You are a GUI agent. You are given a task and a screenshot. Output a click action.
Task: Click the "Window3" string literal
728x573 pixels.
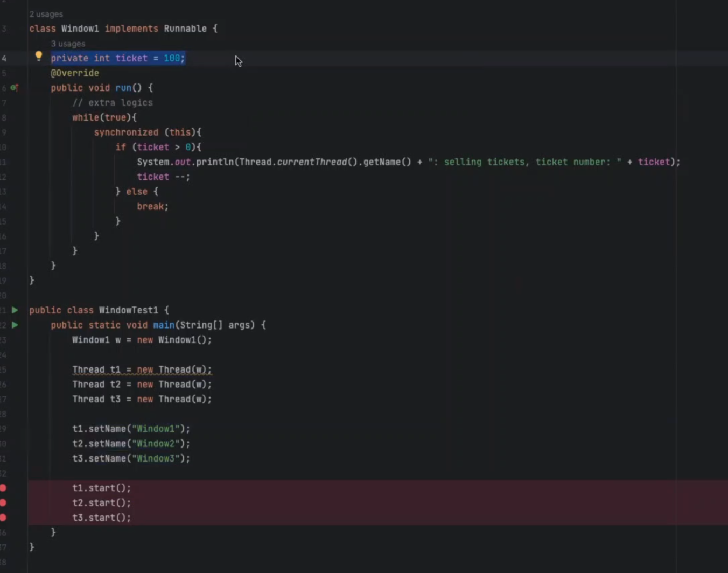tap(156, 459)
